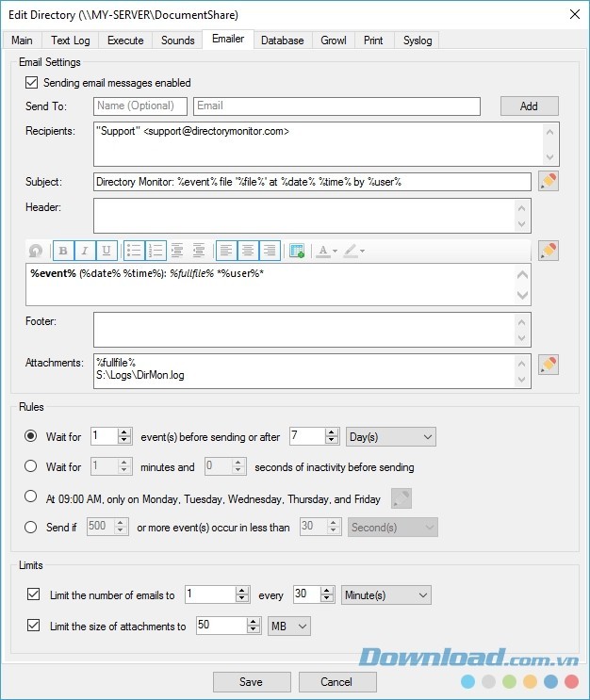
Task: Decrease indent in the body editor
Action: [x=199, y=251]
